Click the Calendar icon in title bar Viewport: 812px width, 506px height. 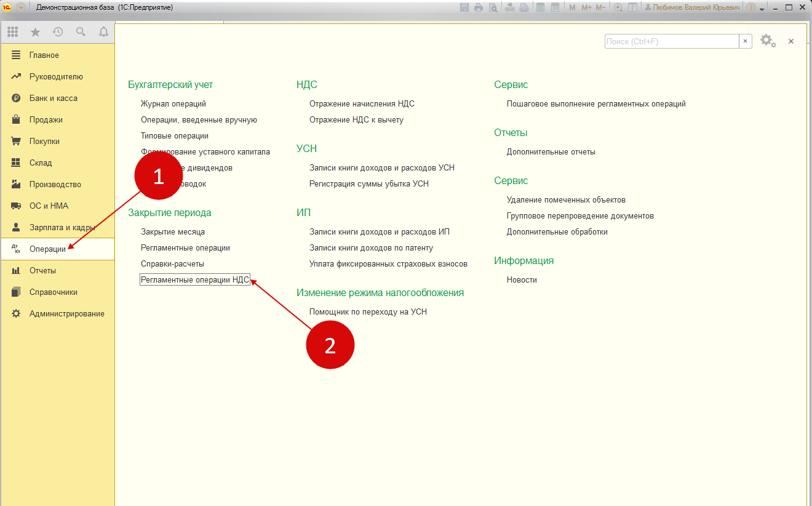click(555, 7)
